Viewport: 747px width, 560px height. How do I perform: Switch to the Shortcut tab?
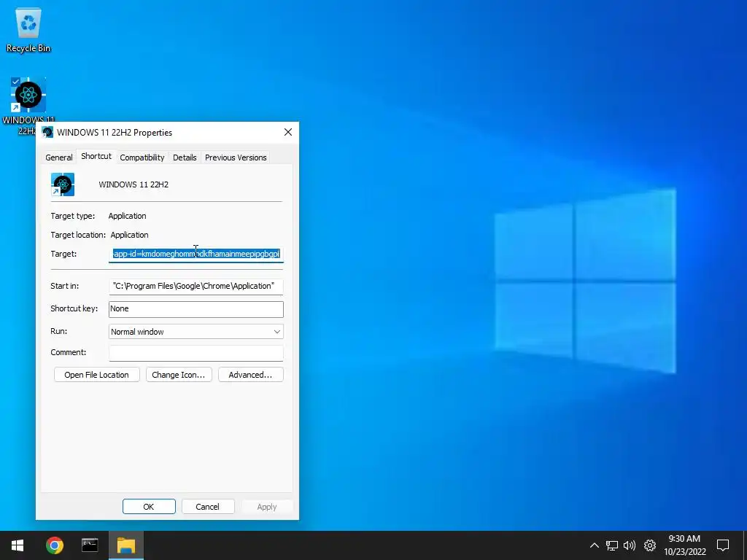coord(96,156)
